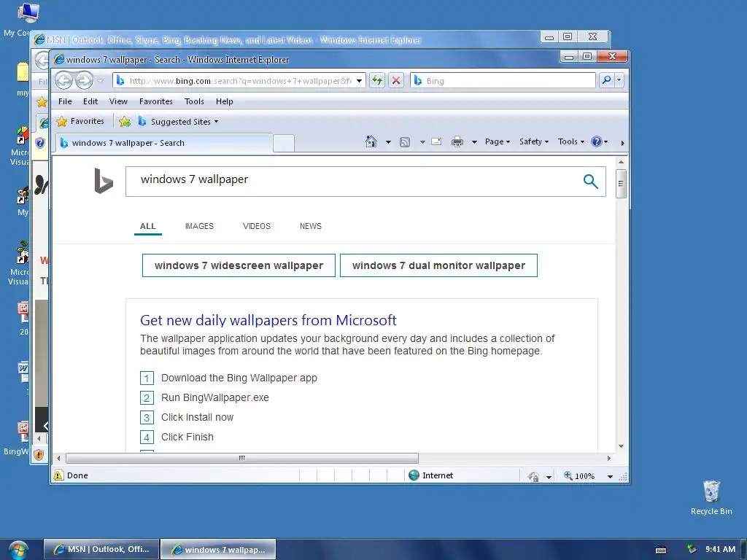The image size is (747, 560).
Task: Click the vertical scrollbar down arrow
Action: (621, 446)
